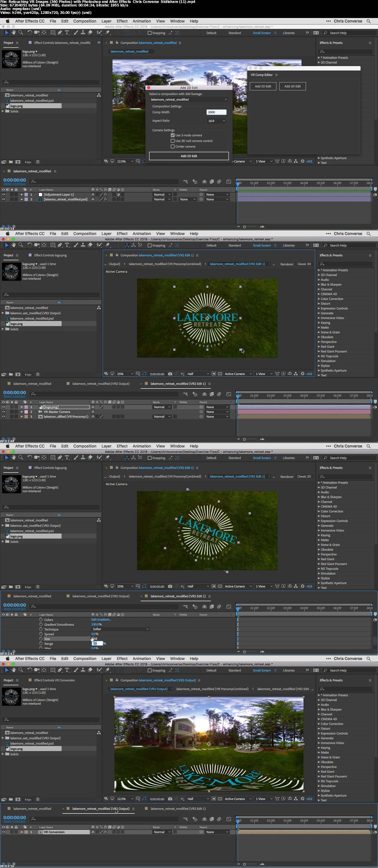Open the Composition menu in the 00:00:54 frame
The height and width of the screenshot is (868, 378).
pyautogui.click(x=85, y=21)
